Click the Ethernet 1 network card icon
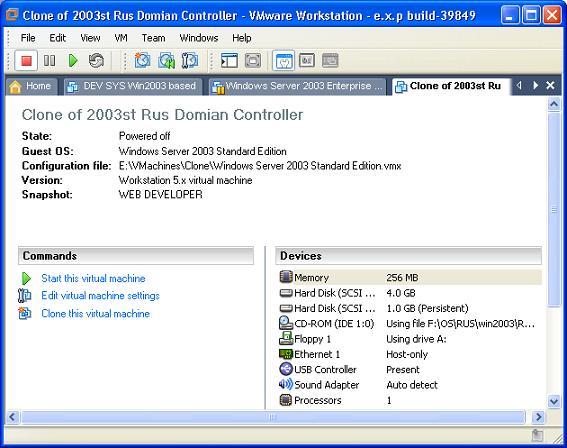This screenshot has height=448, width=567. (x=286, y=354)
